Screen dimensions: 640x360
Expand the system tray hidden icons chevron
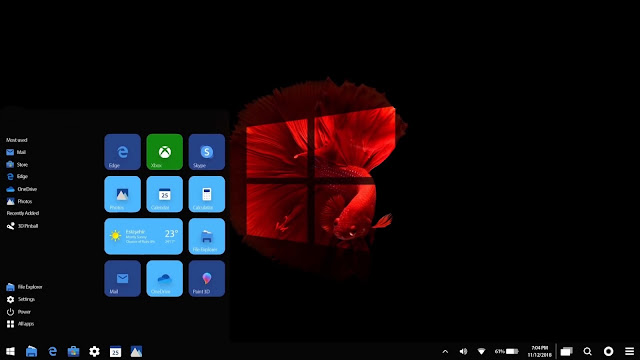[445, 351]
